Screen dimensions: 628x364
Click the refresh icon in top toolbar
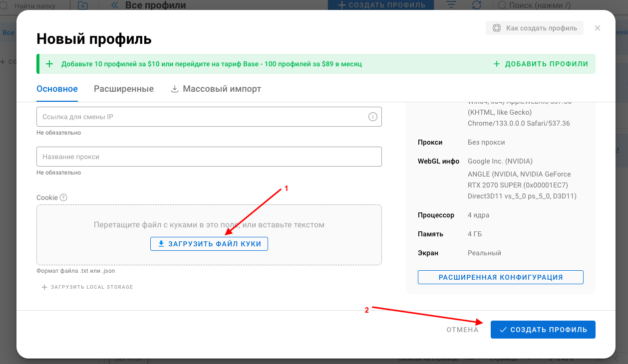tap(477, 5)
